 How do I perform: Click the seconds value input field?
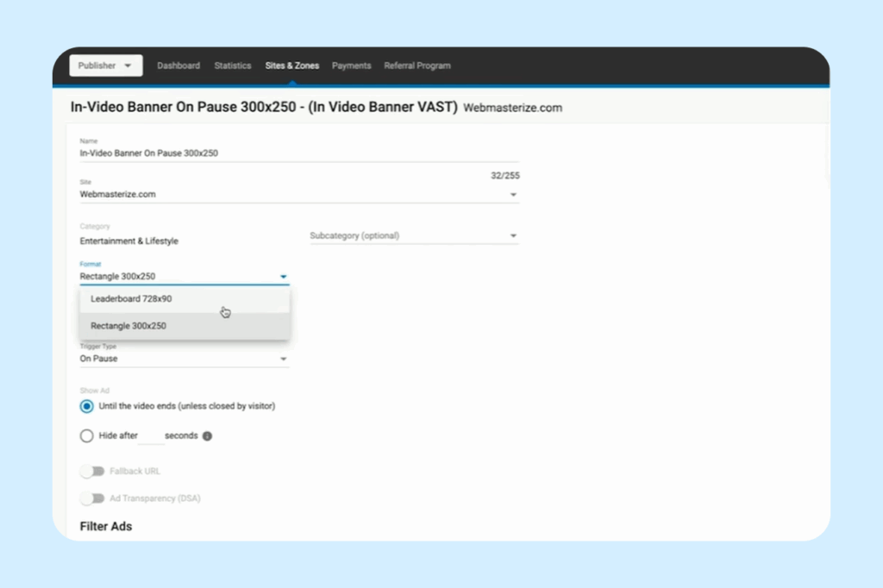coord(152,435)
